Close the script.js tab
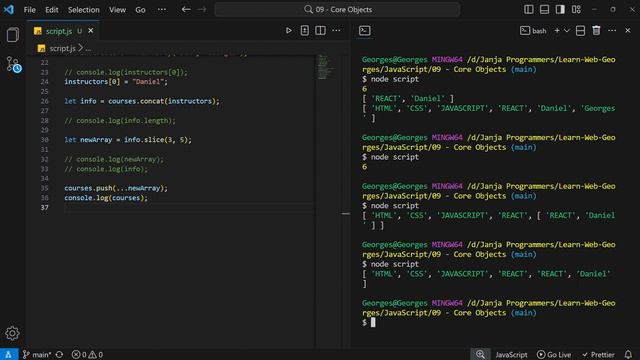This screenshot has height=360, width=640. (x=91, y=31)
